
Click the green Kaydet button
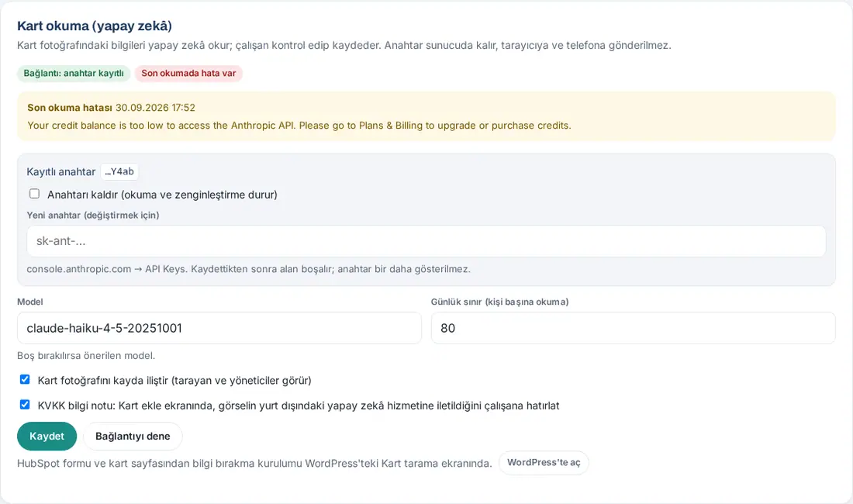point(47,436)
